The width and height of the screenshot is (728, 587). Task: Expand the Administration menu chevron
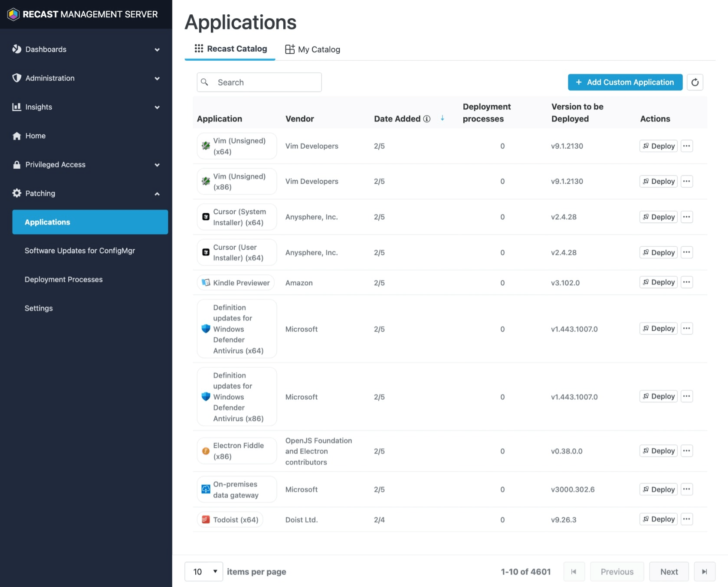(157, 78)
